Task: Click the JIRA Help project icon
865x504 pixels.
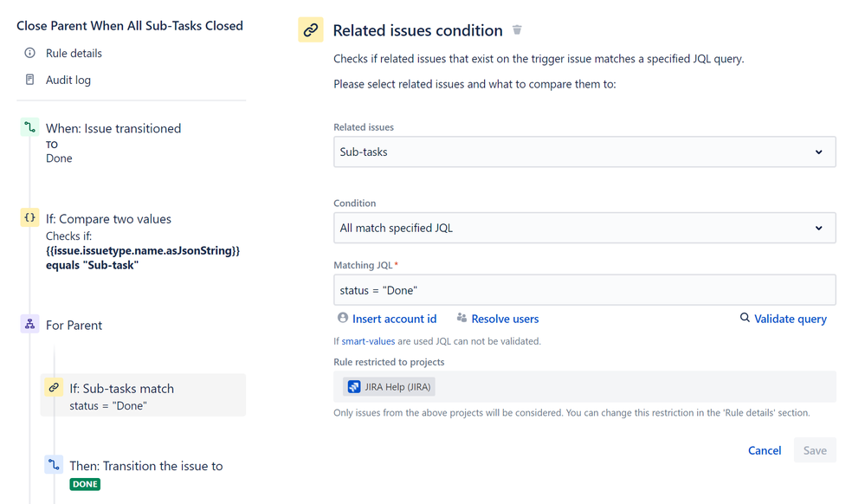Action: tap(353, 387)
